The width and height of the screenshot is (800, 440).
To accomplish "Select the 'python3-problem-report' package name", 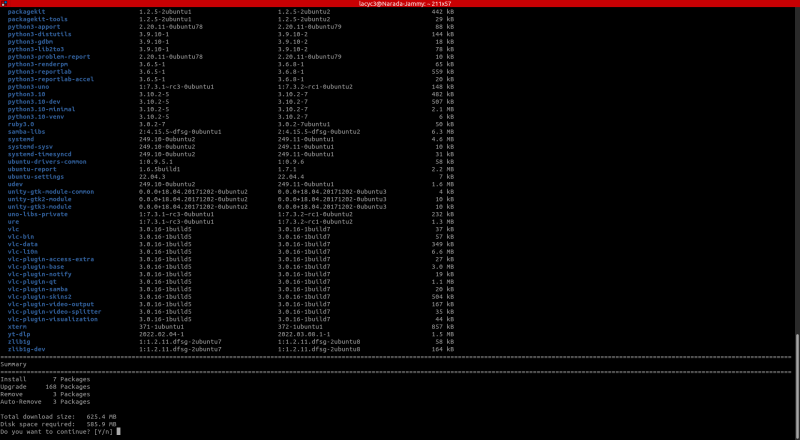I will coord(49,57).
